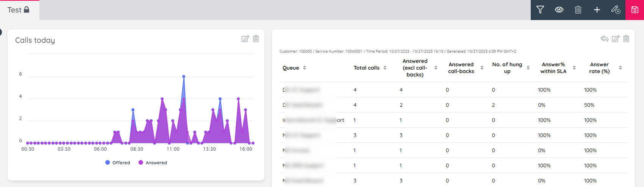The height and width of the screenshot is (187, 644).
Task: Click the undo arrow on table widget
Action: [x=605, y=39]
